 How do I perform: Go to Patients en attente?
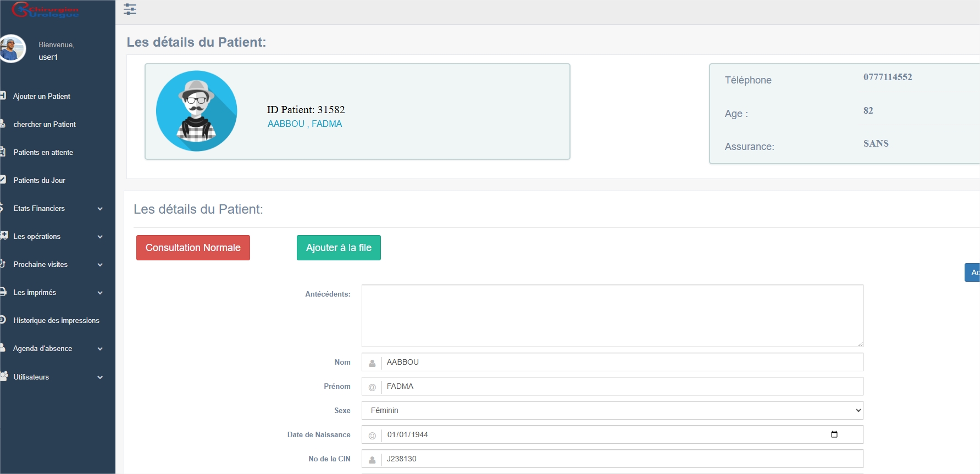point(43,153)
